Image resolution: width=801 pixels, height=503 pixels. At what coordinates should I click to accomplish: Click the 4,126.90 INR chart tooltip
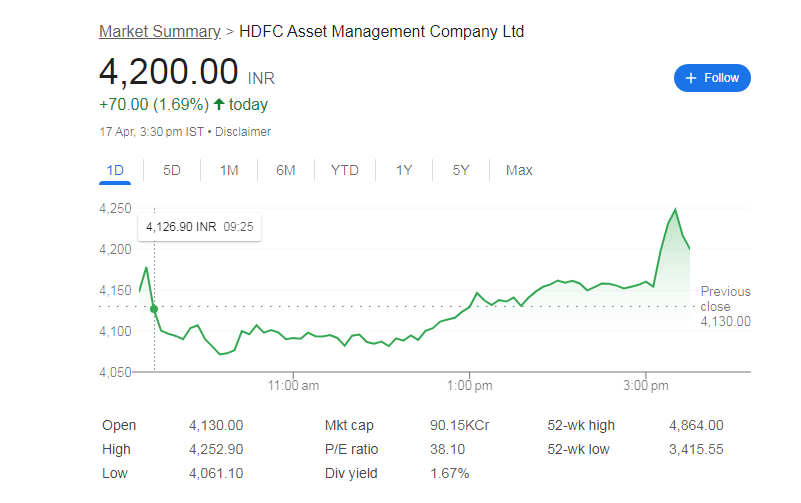(x=199, y=227)
